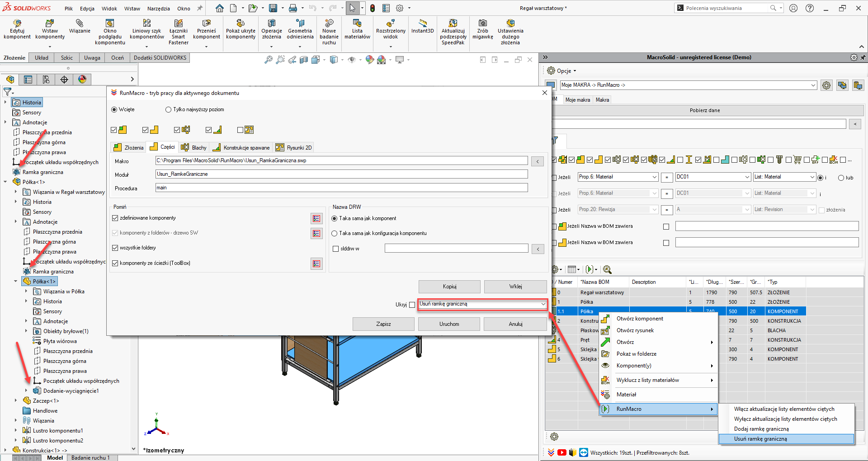Switch to Blachy tab in RunMacro dialog
This screenshot has height=461, width=868.
tap(193, 147)
